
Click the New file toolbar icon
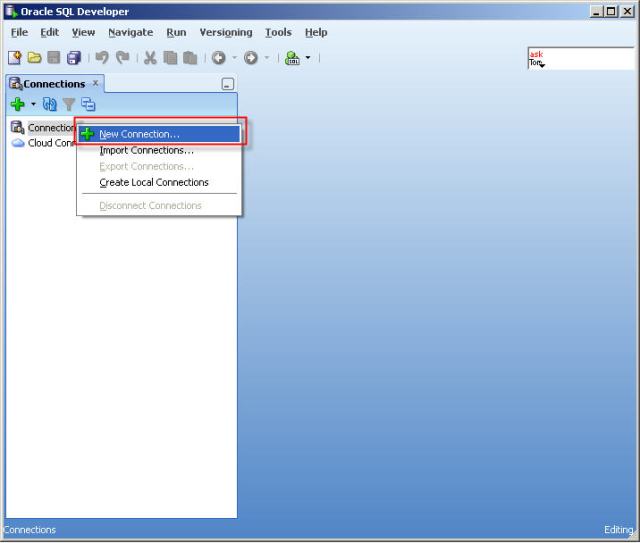[15, 58]
